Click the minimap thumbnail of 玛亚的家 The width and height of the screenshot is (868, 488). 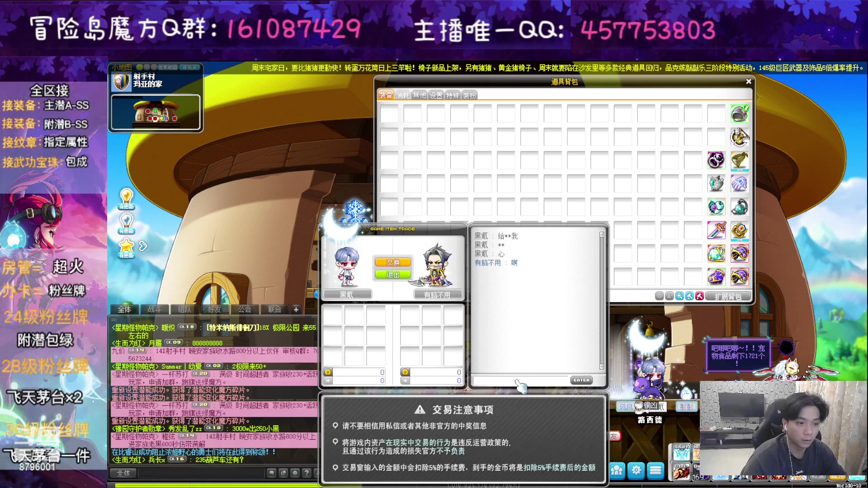click(x=156, y=112)
